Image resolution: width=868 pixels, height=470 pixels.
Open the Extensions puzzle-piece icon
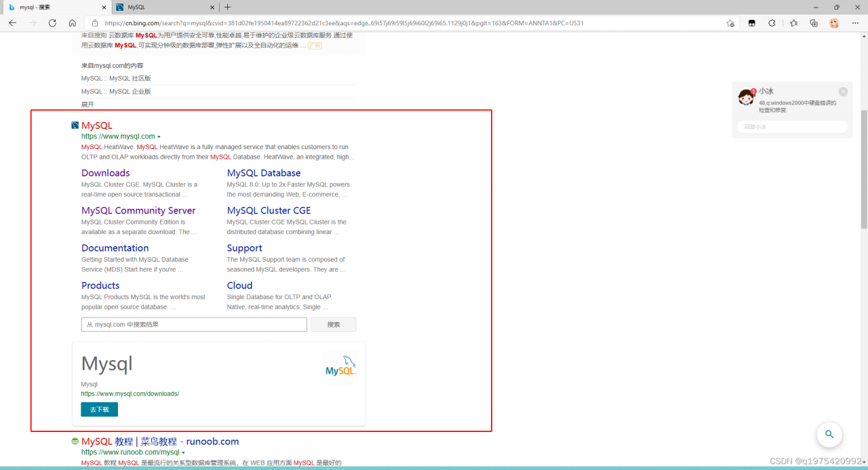(x=772, y=23)
